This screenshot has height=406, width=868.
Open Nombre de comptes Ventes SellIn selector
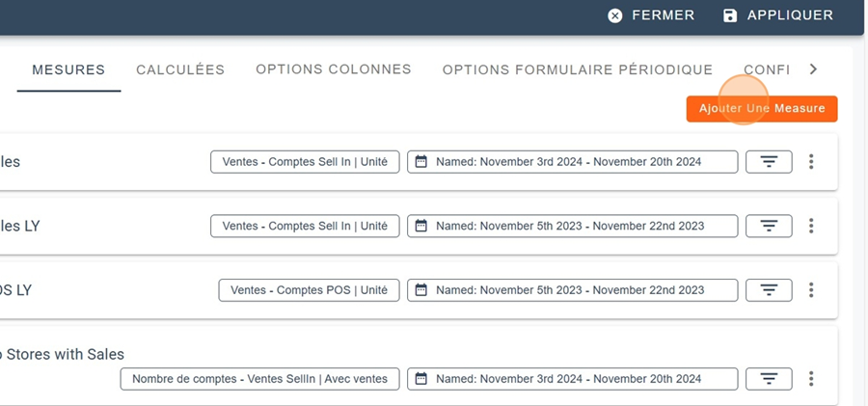point(259,379)
